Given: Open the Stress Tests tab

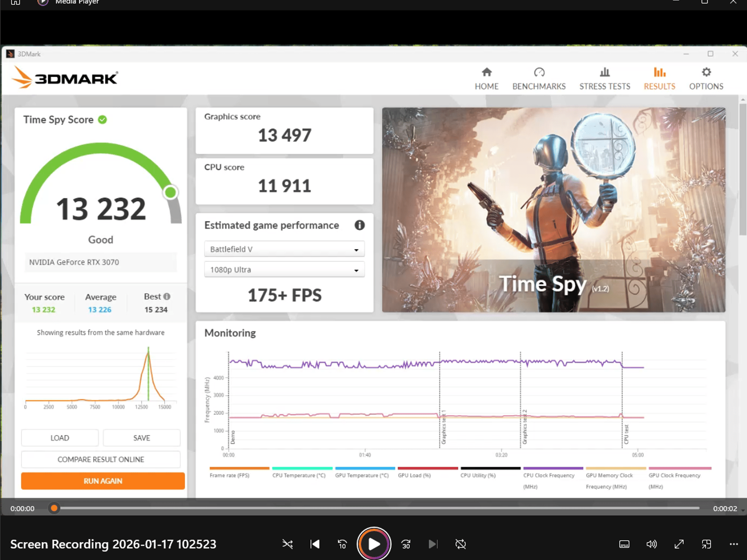Looking at the screenshot, I should 605,79.
